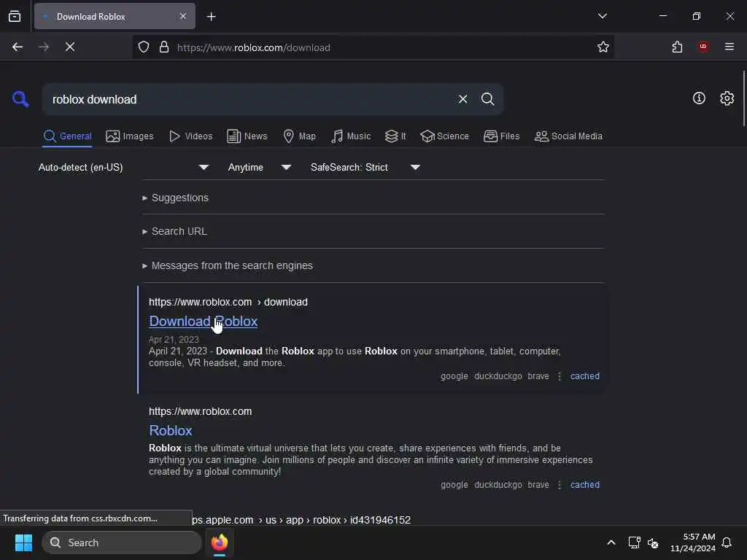Switch to the Map category
Image resolution: width=747 pixels, height=560 pixels.
(x=299, y=136)
